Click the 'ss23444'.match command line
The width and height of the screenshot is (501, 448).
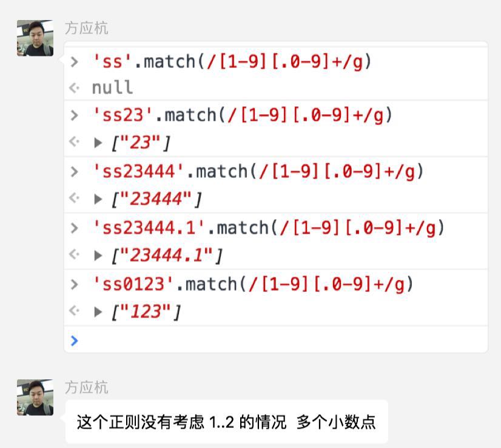click(x=258, y=172)
